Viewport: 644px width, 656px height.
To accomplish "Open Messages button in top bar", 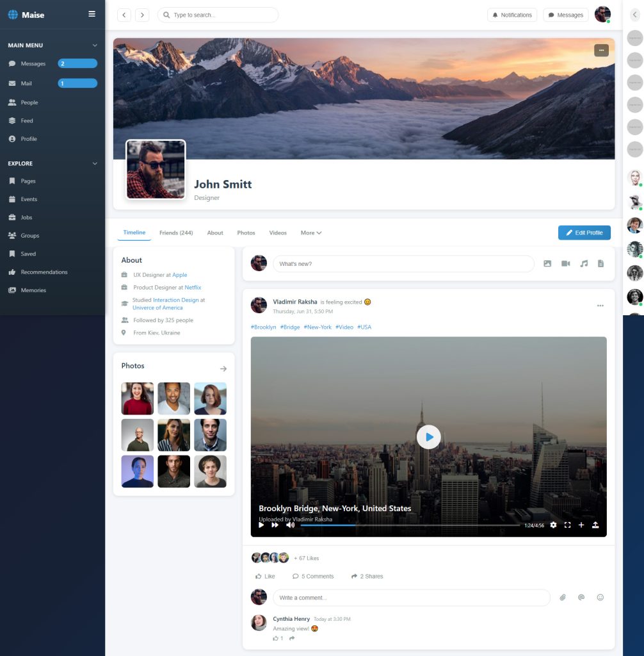I will click(565, 15).
